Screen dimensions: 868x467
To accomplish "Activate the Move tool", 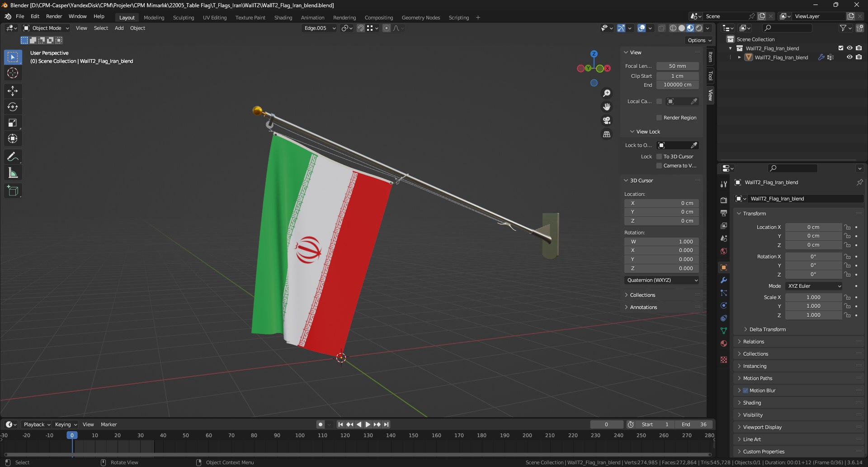I will (13, 91).
